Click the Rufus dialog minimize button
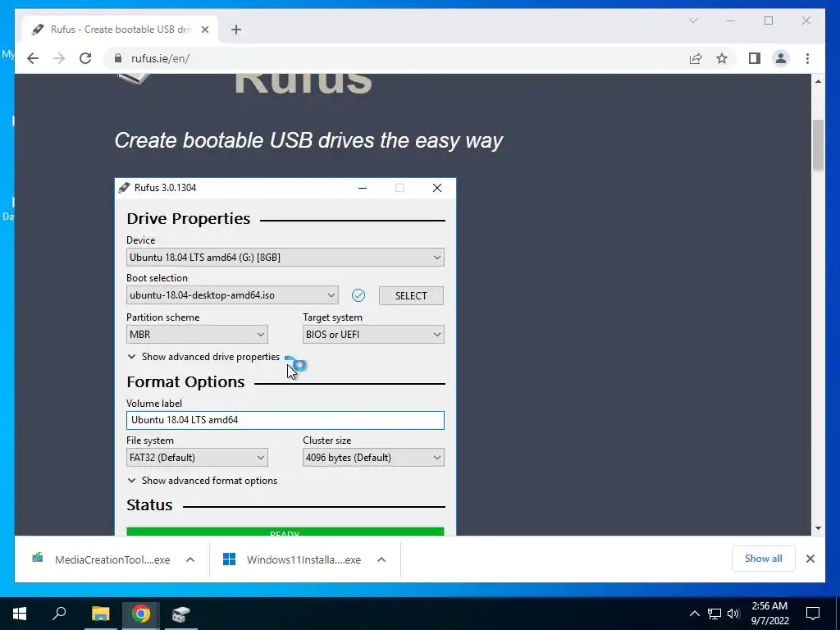The image size is (840, 630). tap(363, 188)
